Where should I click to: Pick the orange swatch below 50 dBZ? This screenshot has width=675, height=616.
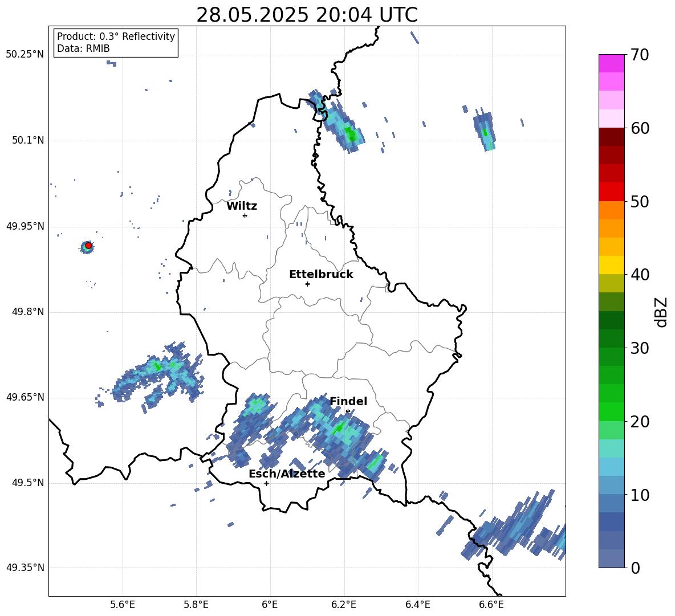(x=611, y=210)
